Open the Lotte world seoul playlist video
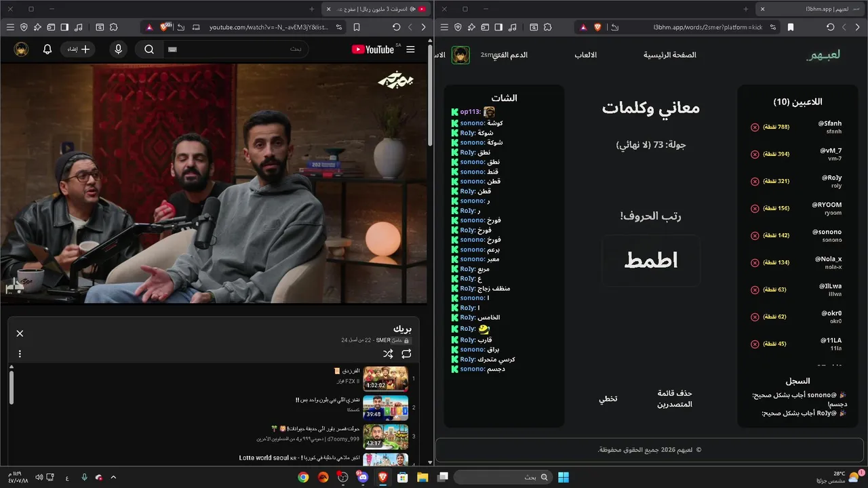Screen dimensions: 868x488 [x=299, y=458]
